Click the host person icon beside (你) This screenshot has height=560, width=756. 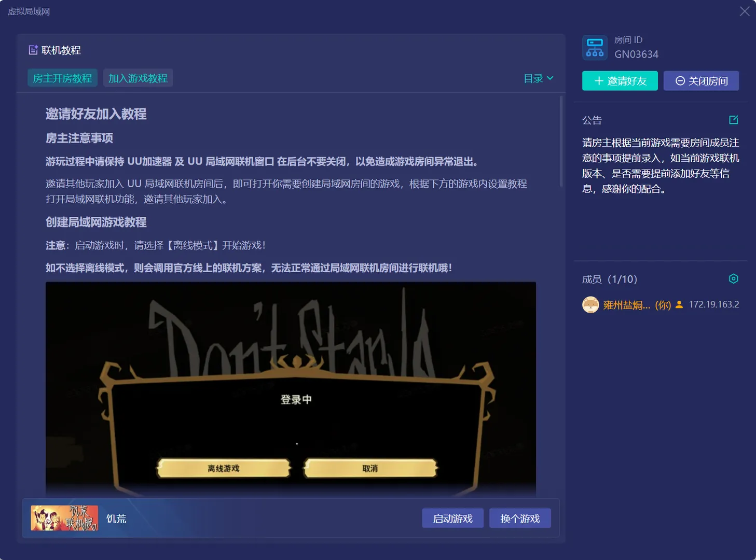pyautogui.click(x=679, y=305)
